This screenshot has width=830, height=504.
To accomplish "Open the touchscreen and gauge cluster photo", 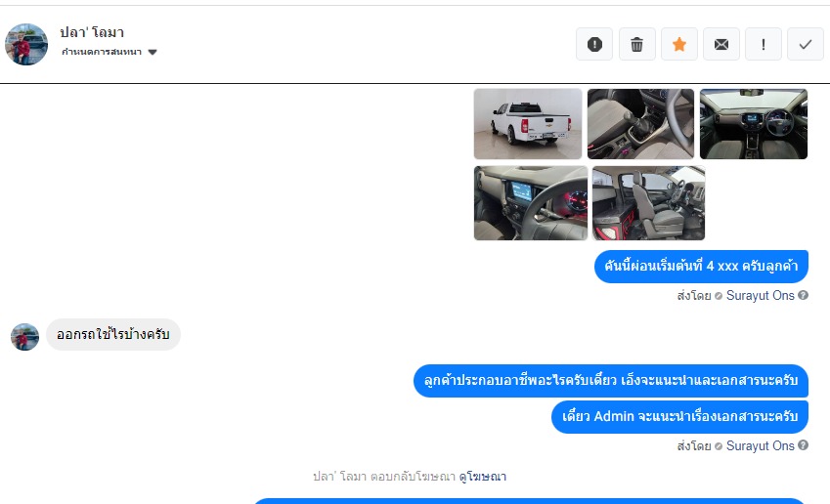I will [x=531, y=203].
